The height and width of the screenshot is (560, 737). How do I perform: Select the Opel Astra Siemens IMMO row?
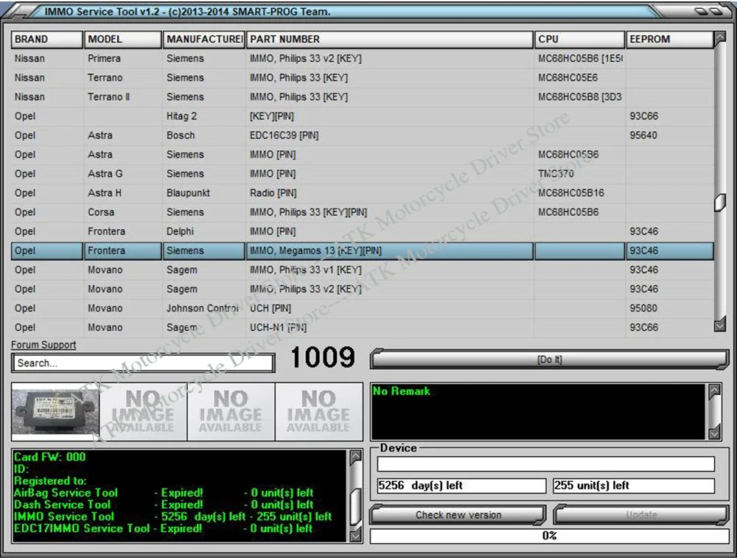coord(362,155)
